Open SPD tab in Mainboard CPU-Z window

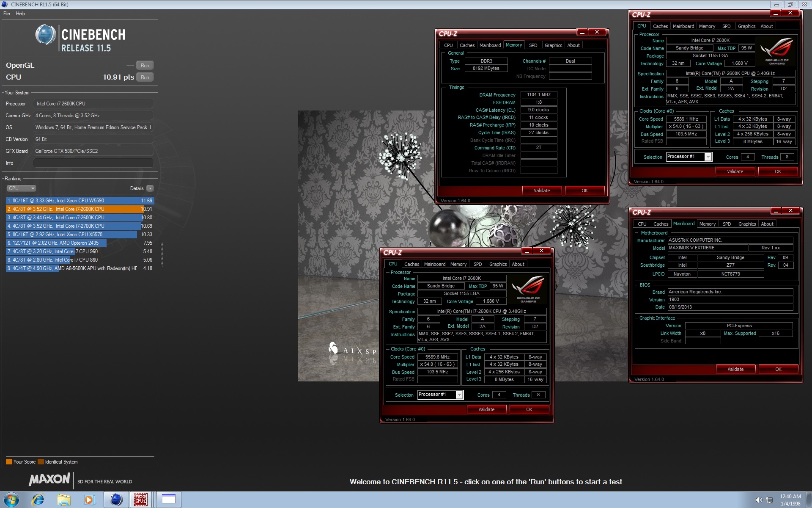727,224
